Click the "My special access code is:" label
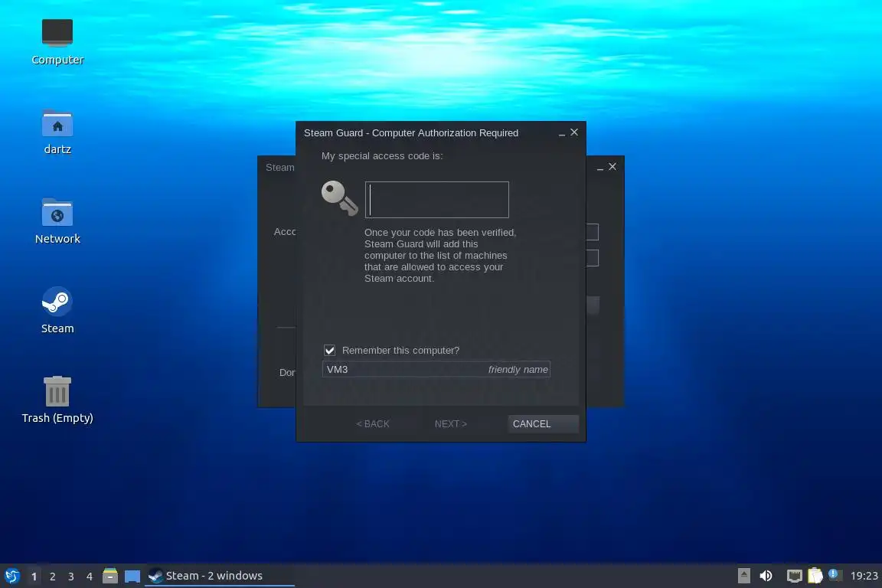The height and width of the screenshot is (588, 882). pyautogui.click(x=382, y=156)
